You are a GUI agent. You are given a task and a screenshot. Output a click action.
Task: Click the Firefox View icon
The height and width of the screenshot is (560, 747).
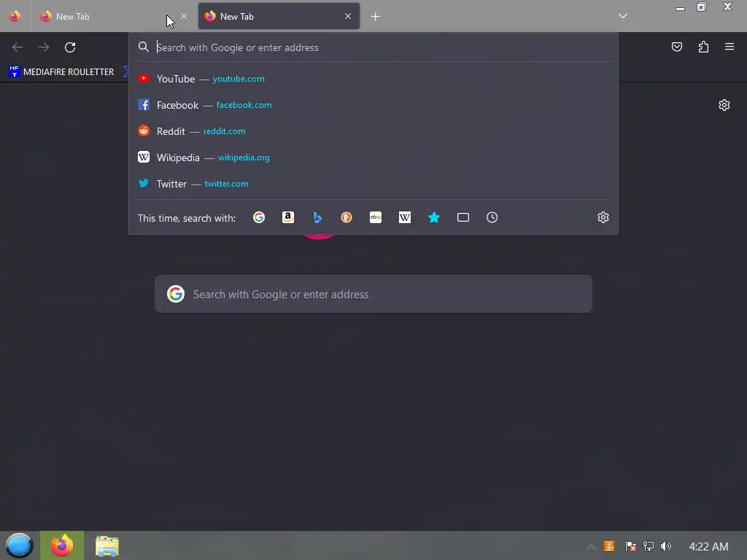click(15, 16)
